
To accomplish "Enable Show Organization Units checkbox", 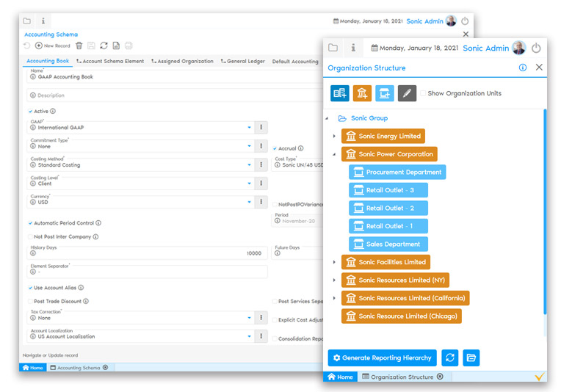I will [423, 93].
